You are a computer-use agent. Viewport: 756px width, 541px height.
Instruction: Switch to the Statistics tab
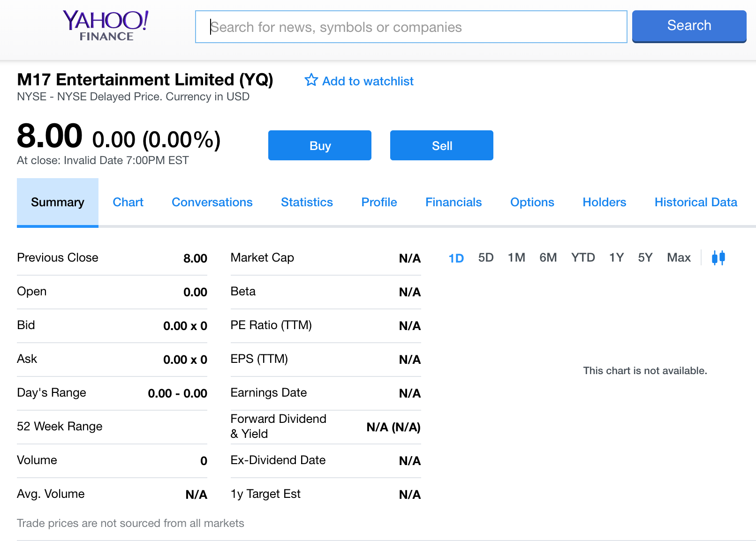(x=307, y=202)
